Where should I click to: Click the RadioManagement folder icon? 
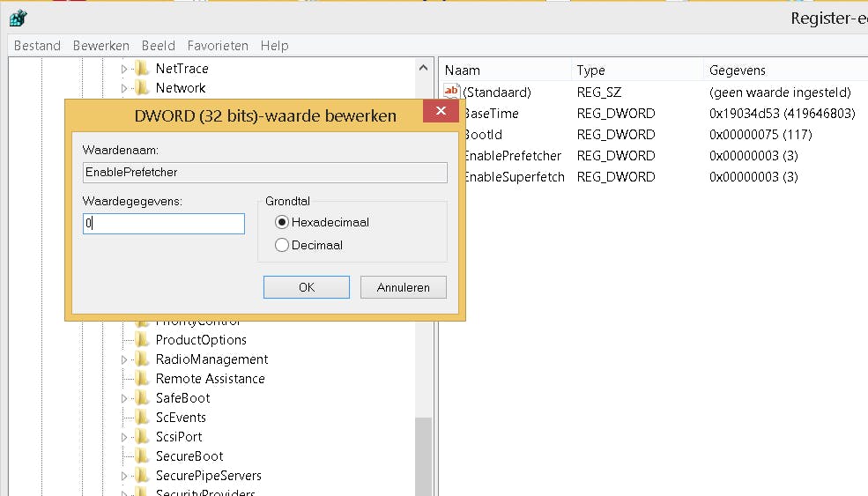pos(142,359)
